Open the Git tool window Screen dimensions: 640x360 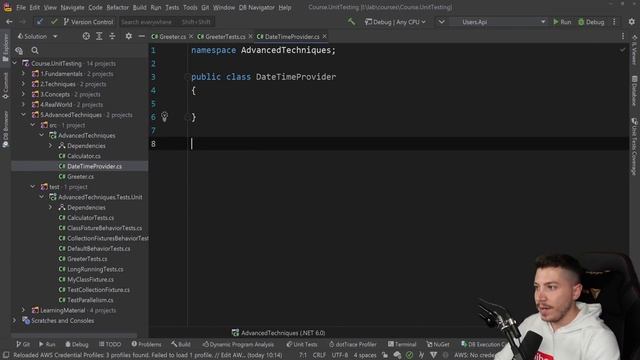(x=23, y=344)
